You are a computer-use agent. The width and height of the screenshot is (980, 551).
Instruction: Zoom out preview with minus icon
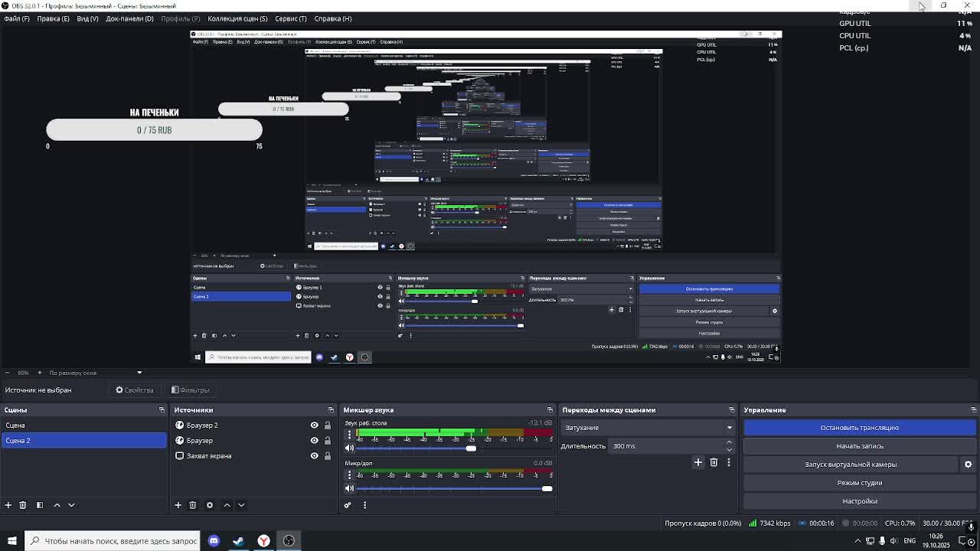coord(6,373)
